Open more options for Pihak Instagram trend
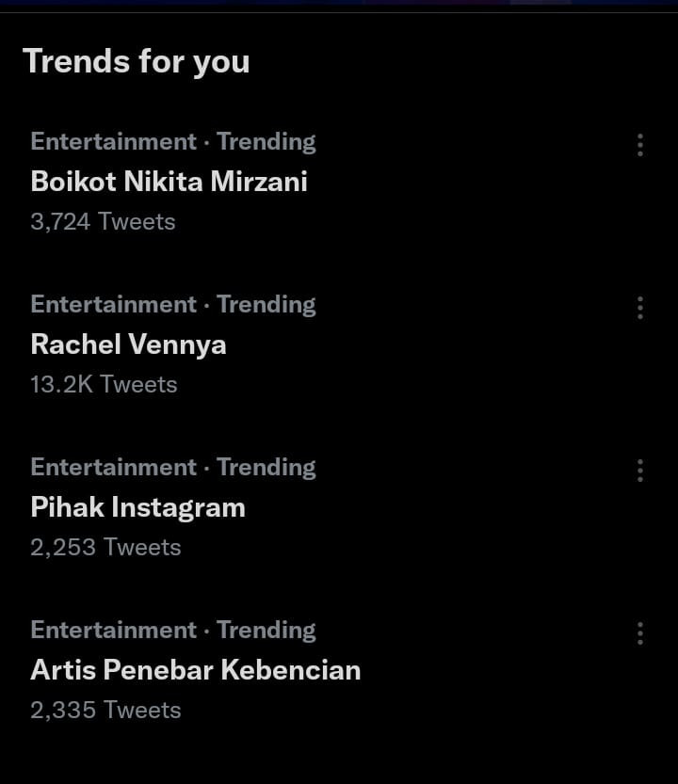The image size is (678, 784). pyautogui.click(x=640, y=471)
